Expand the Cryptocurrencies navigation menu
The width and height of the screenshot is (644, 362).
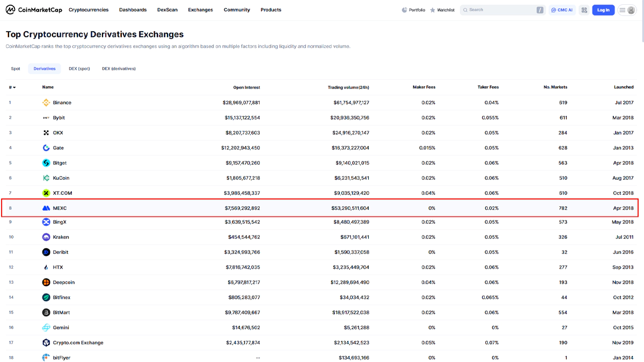[89, 10]
